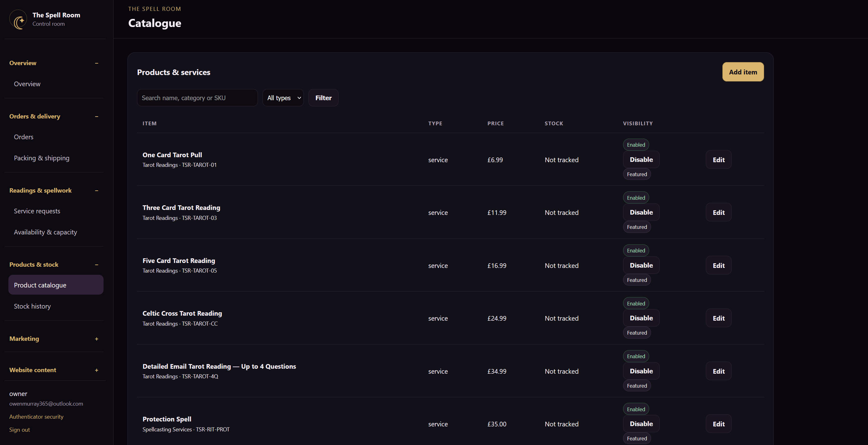This screenshot has height=445, width=868.
Task: Click the £24.99 price cell
Action: 497,318
